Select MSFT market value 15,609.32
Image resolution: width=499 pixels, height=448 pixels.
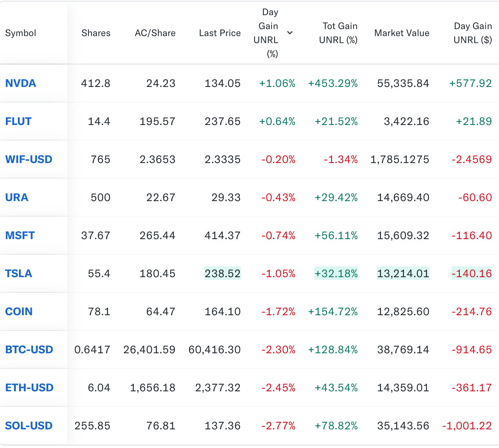[403, 236]
